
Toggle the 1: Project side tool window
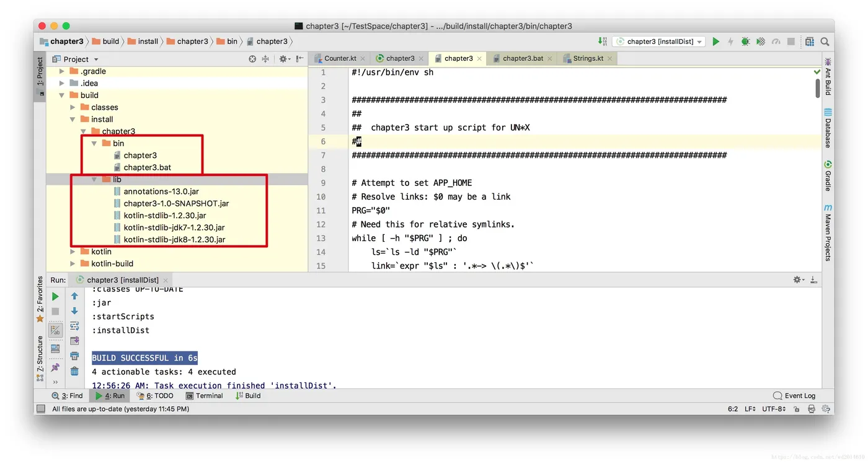click(40, 76)
